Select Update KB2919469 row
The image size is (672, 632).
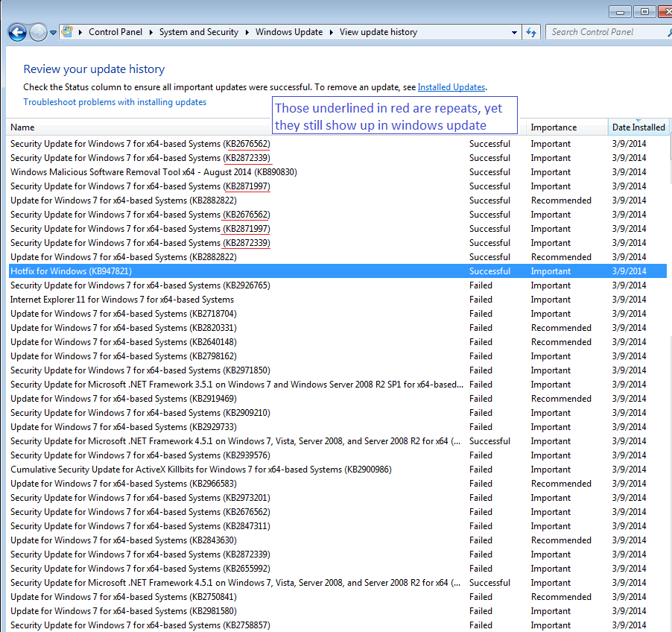tap(337, 398)
